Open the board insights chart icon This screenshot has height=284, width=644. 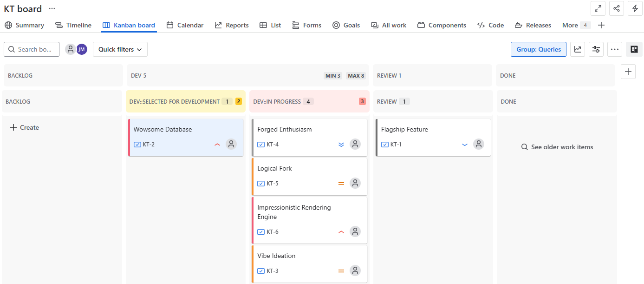click(x=578, y=49)
